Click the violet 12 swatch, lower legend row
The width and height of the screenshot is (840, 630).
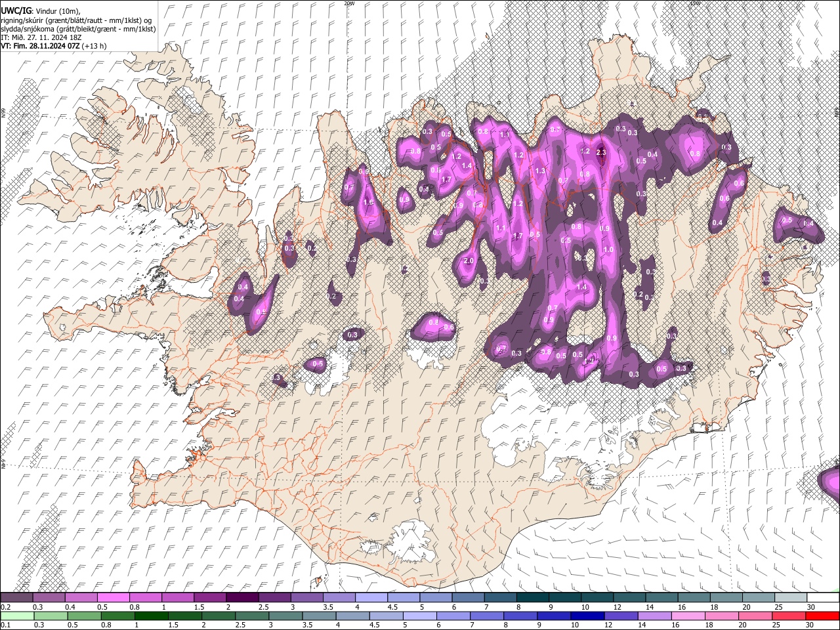[x=621, y=616]
